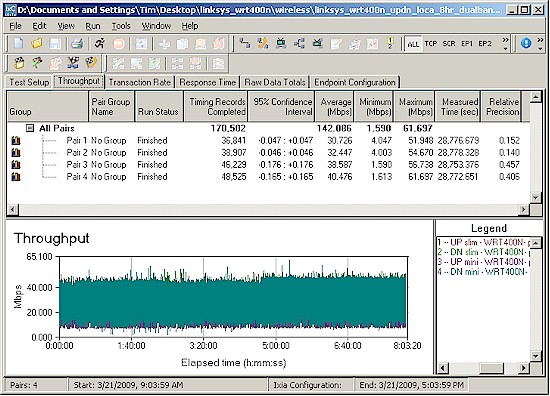
Task: Expand help toolbar overflow chevron
Action: point(540,44)
